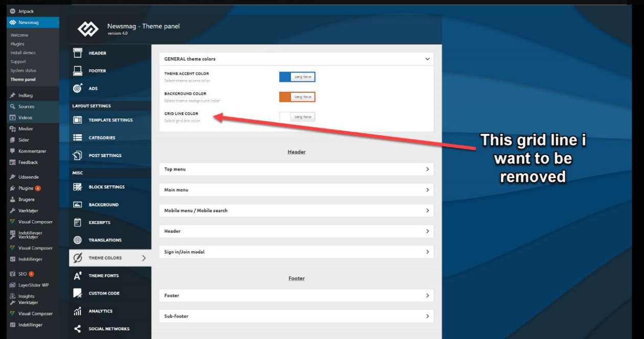Click the Udseende brush icon

pos(12,177)
